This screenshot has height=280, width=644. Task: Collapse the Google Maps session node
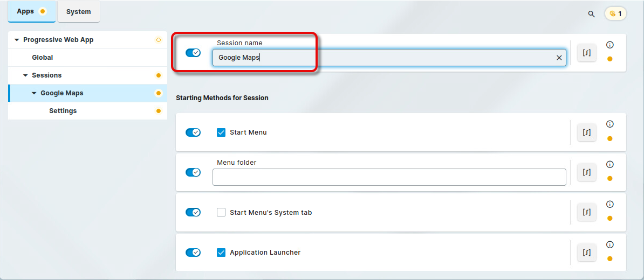[x=34, y=93]
